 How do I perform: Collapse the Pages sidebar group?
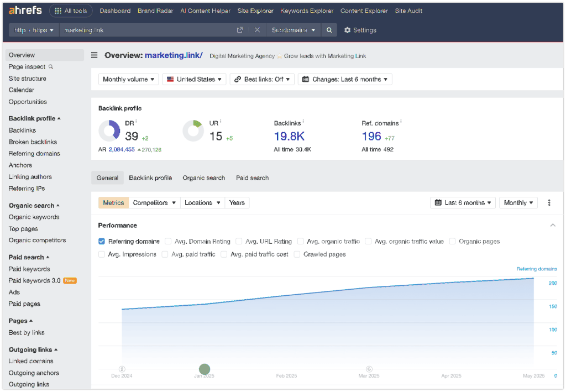(x=20, y=321)
